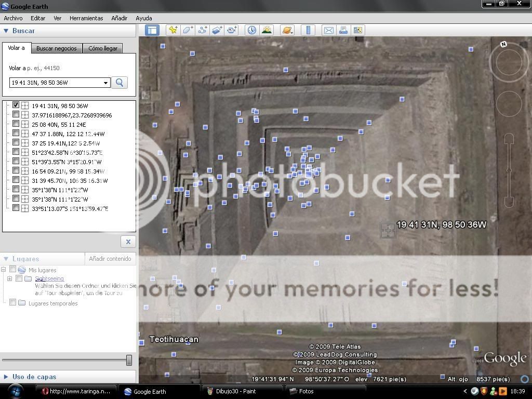Add a new placemark with the pushpin icon
This screenshot has height=399, width=532.
tap(173, 30)
